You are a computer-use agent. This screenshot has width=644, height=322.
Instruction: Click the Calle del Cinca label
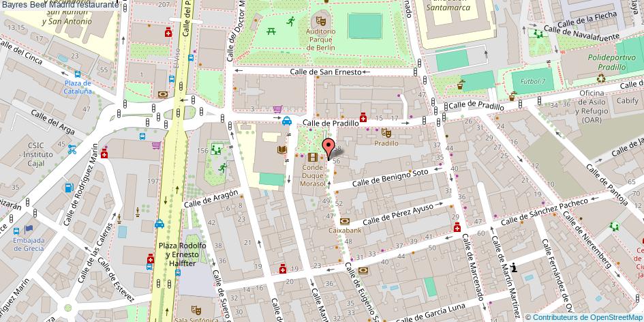pos(22,53)
